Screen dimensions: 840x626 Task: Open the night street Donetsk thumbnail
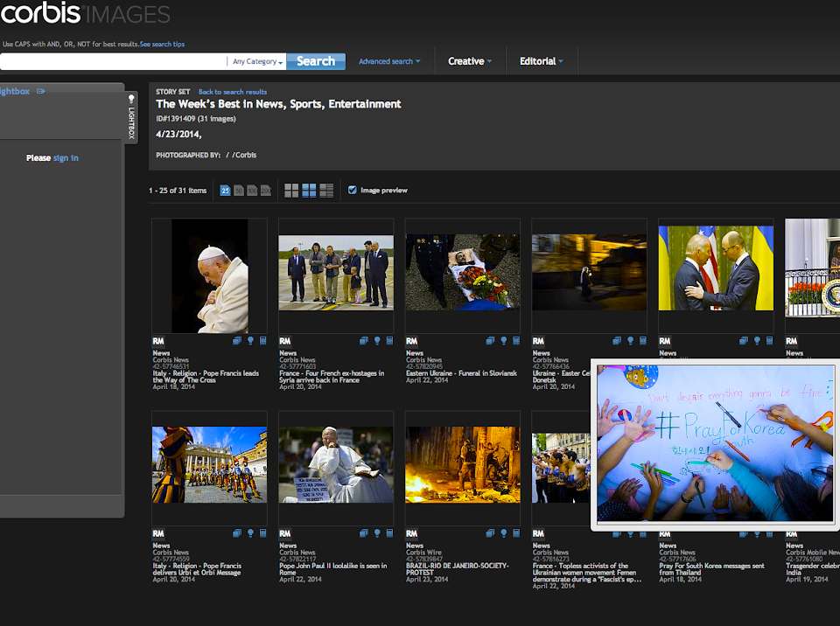click(589, 272)
